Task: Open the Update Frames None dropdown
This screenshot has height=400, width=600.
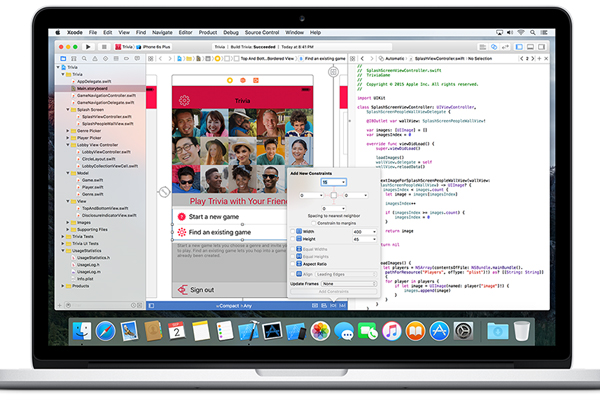Action: coord(349,284)
